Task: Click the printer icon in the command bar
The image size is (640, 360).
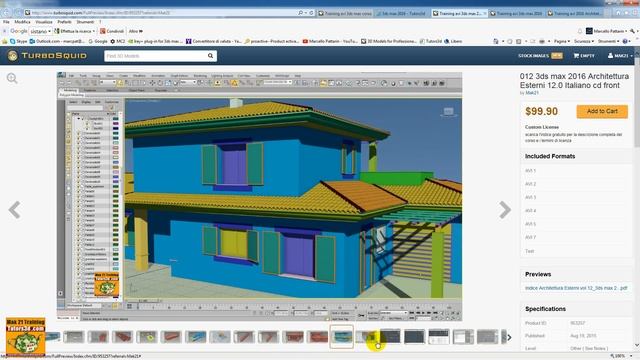Action: pos(542,41)
